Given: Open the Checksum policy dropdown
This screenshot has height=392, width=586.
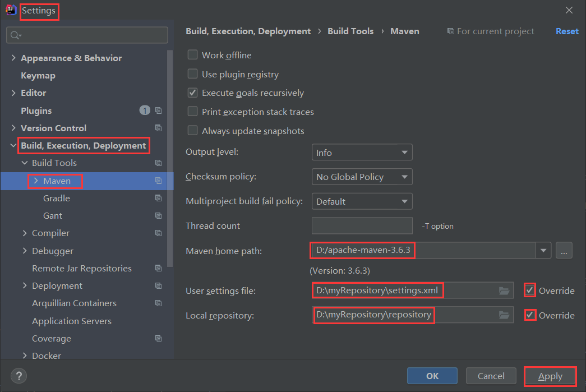Looking at the screenshot, I should pyautogui.click(x=362, y=177).
